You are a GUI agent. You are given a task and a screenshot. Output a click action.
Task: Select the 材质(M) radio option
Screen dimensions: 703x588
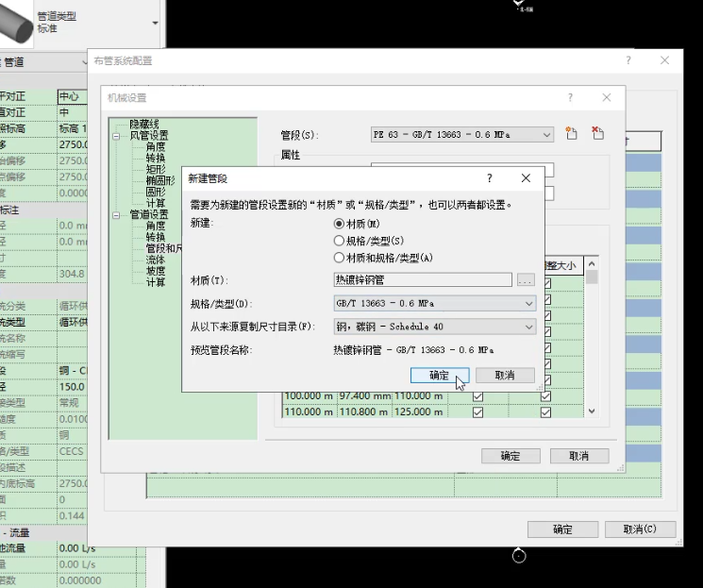point(339,224)
